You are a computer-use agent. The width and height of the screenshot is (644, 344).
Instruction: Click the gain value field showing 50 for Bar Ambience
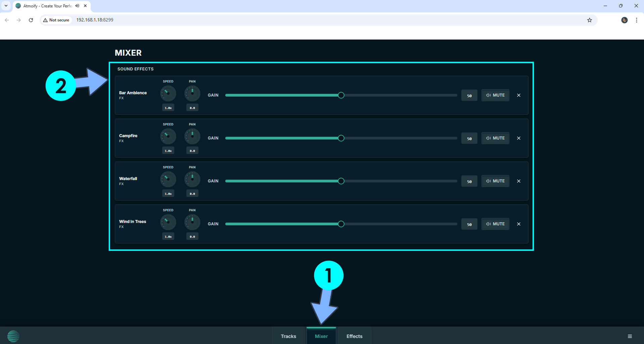(469, 95)
